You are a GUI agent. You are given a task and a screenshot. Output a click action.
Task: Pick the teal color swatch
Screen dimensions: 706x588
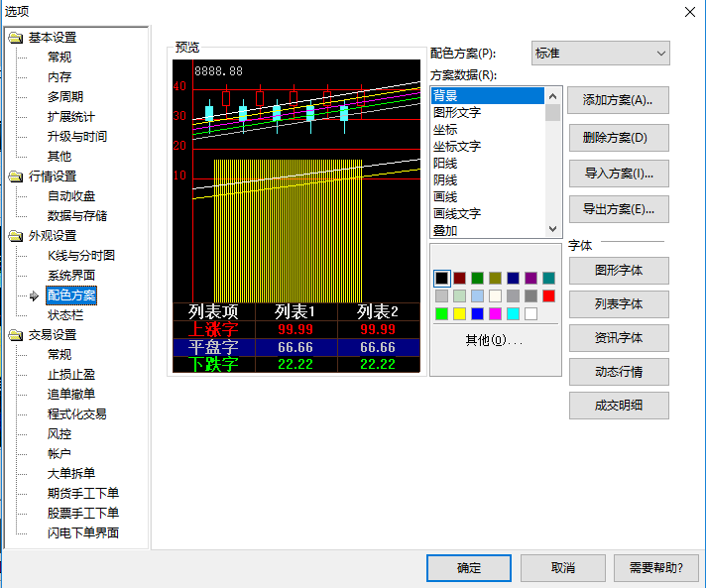[x=548, y=279]
